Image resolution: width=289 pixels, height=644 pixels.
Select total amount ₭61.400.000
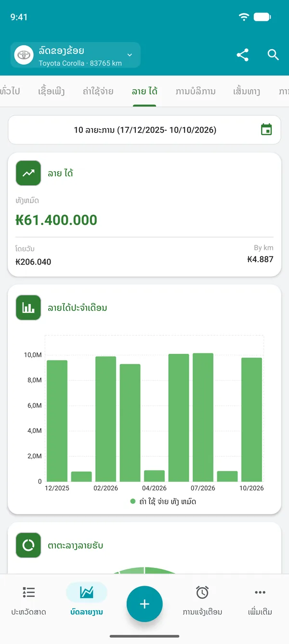(x=56, y=220)
